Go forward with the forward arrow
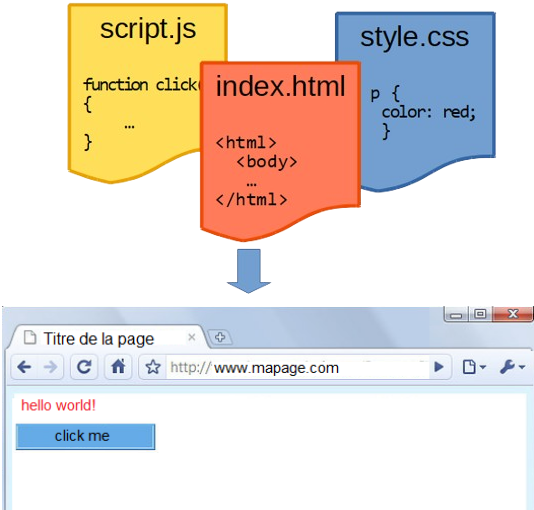The width and height of the screenshot is (534, 510). (x=50, y=367)
